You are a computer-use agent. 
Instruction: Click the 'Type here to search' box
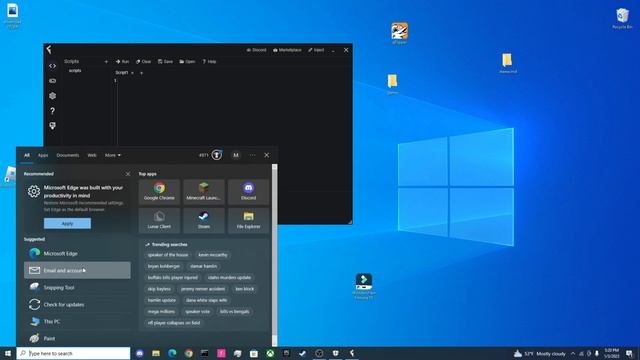coord(73,353)
